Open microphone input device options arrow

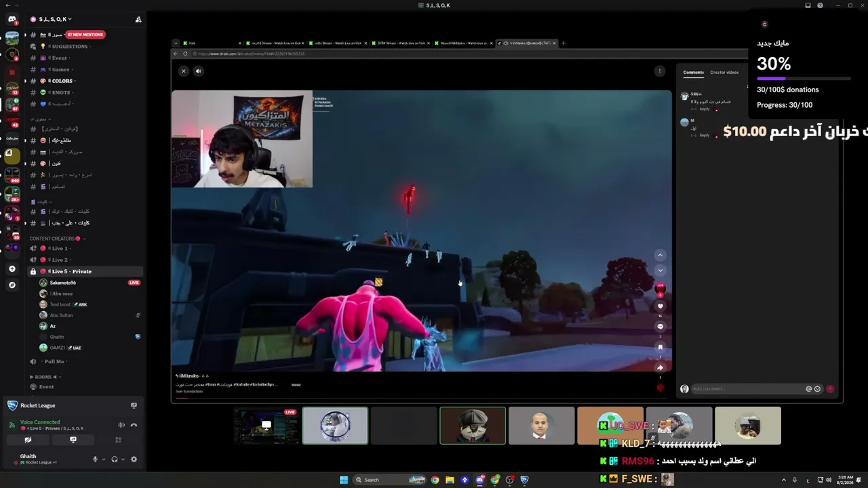tap(103, 460)
